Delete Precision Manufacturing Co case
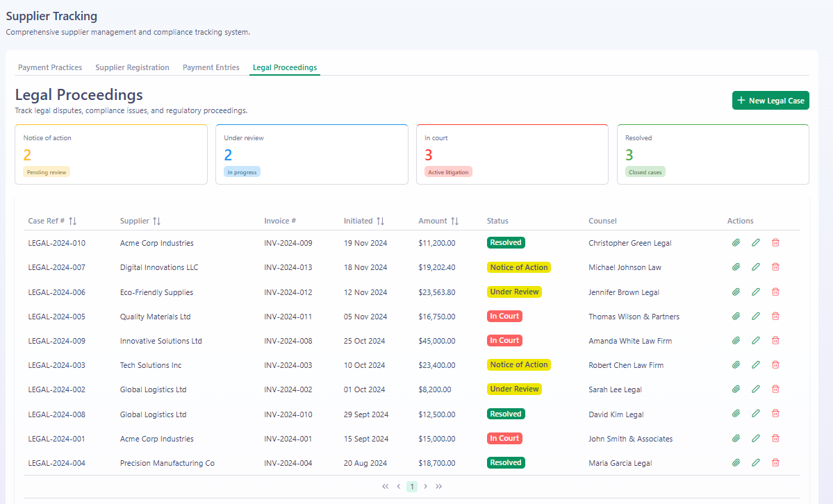 click(775, 462)
